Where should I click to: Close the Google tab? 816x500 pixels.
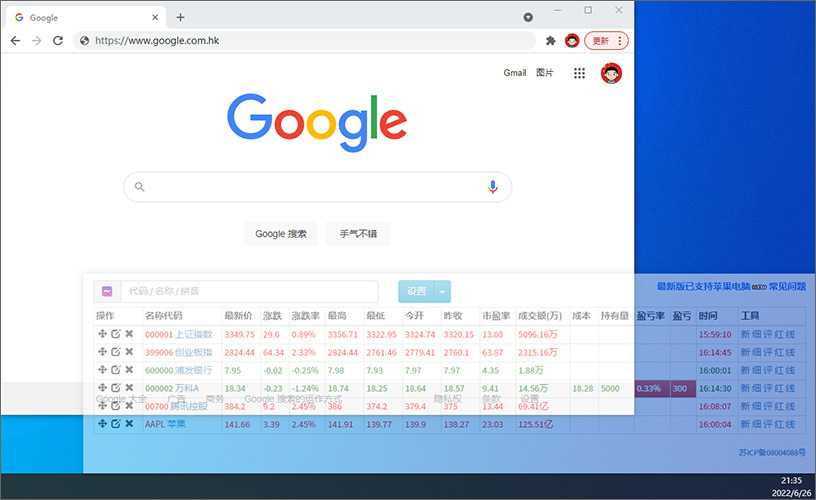pyautogui.click(x=155, y=17)
